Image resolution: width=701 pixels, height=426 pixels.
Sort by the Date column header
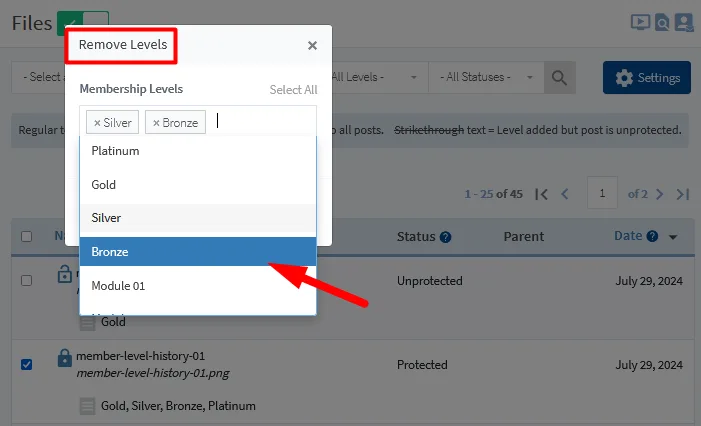click(628, 236)
